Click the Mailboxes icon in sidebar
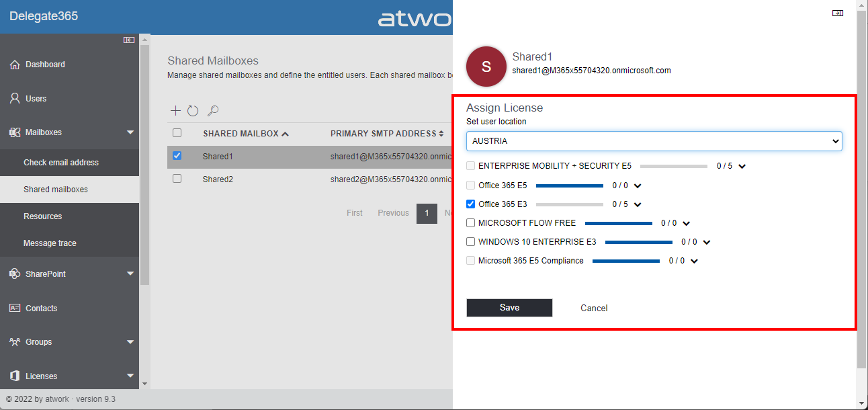The width and height of the screenshot is (868, 410). pyautogui.click(x=14, y=132)
